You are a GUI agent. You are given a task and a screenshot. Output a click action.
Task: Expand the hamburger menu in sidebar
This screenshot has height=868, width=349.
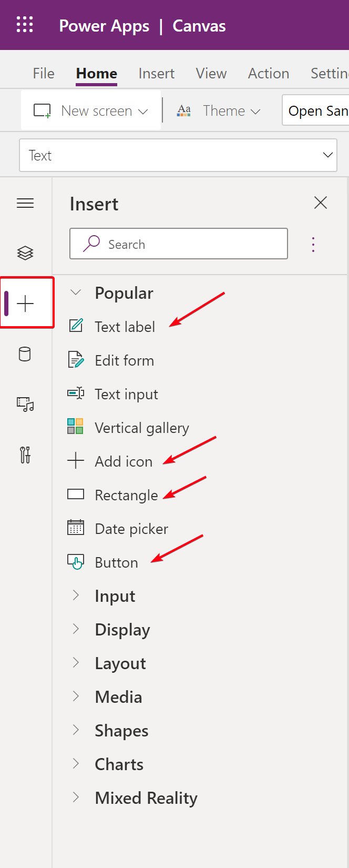[25, 203]
